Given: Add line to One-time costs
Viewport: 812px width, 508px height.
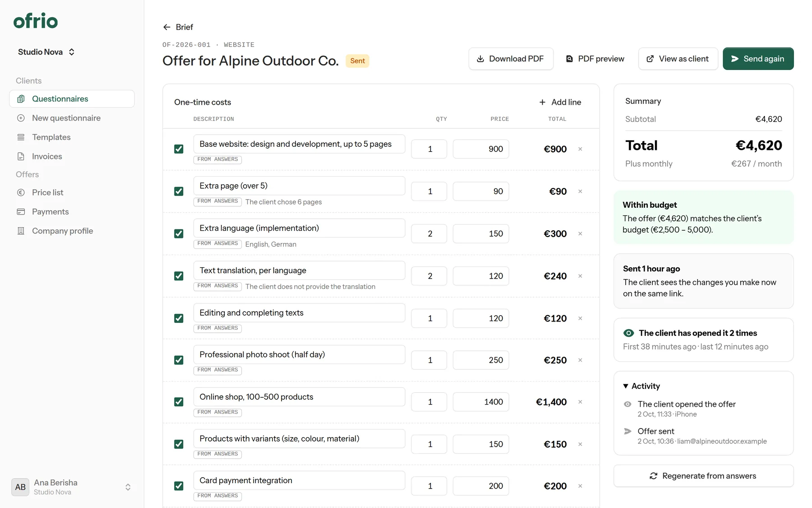Looking at the screenshot, I should coord(560,102).
